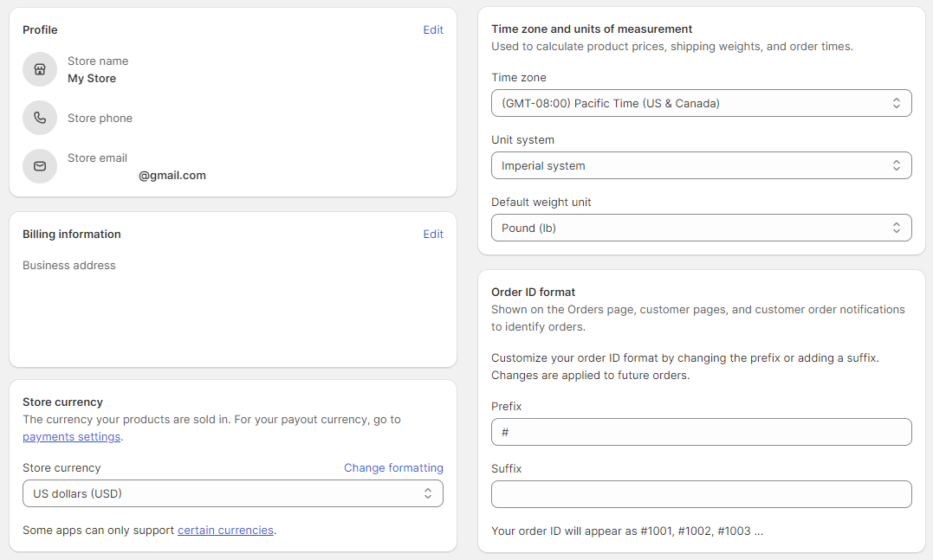Select the My Store name text
This screenshot has height=560, width=933.
92,79
